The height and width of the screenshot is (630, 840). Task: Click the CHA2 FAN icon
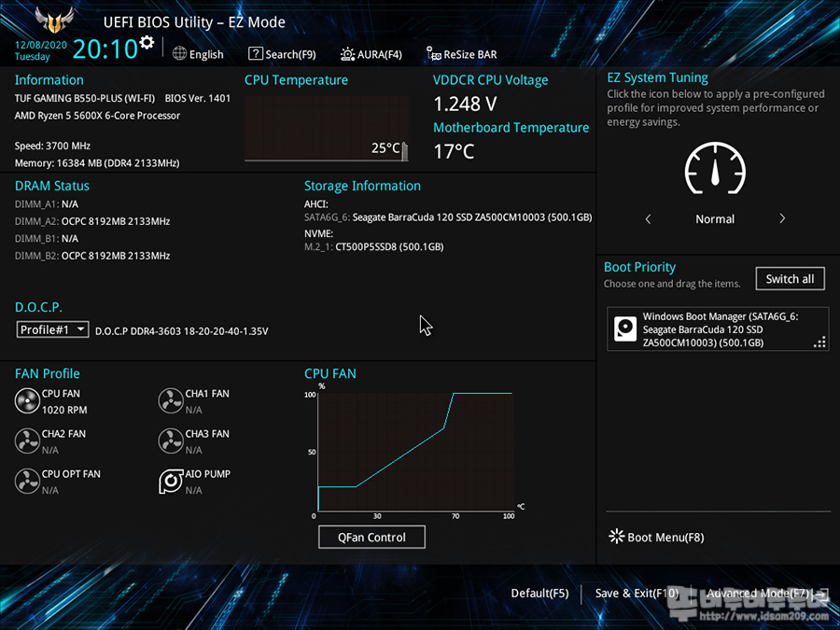(x=27, y=441)
